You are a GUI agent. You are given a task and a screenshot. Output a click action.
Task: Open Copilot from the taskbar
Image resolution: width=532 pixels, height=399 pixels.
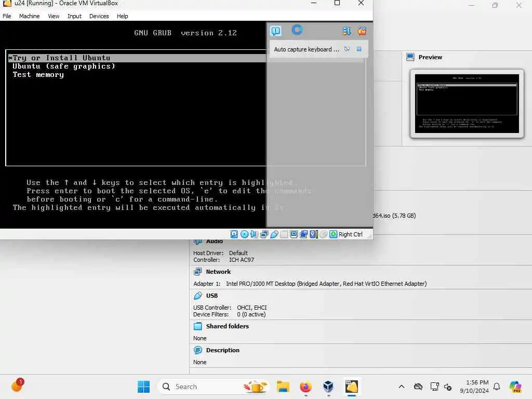[x=515, y=387]
